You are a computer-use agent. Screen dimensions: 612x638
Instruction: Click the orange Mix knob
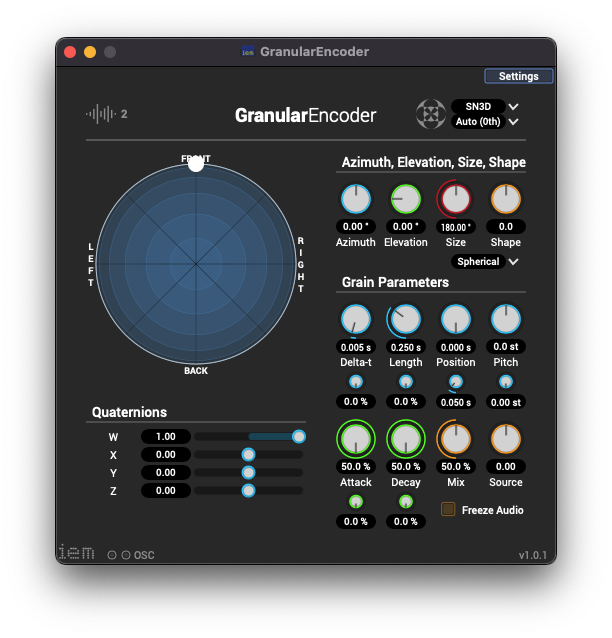[x=456, y=439]
